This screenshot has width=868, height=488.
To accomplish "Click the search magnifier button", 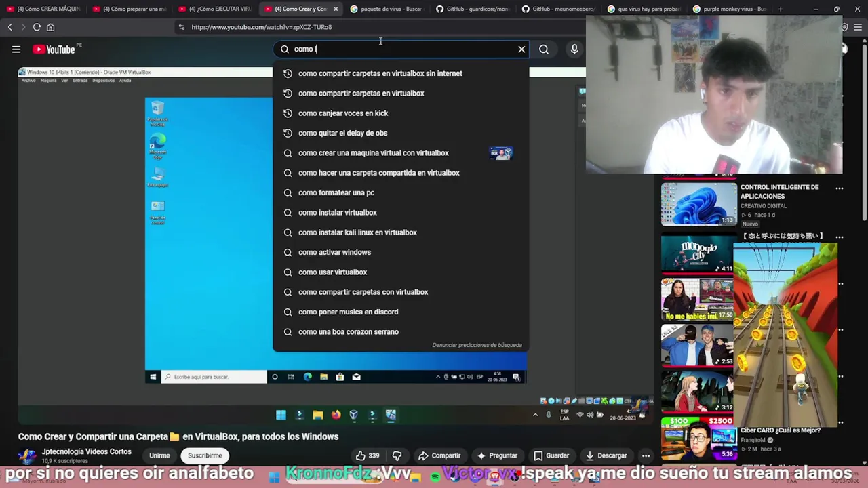I will coord(544,49).
